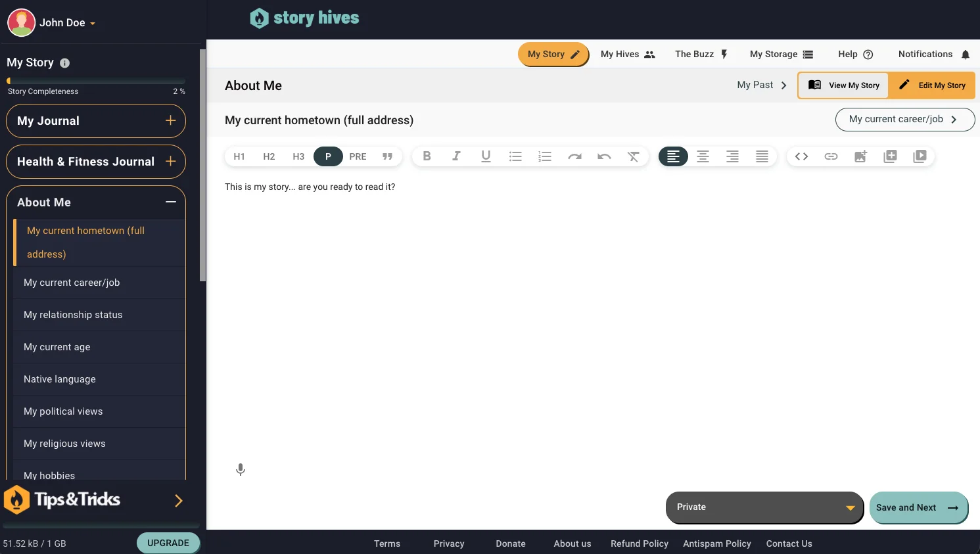Screen dimensions: 980x554
Task: Justify text alignment
Action: point(762,156)
